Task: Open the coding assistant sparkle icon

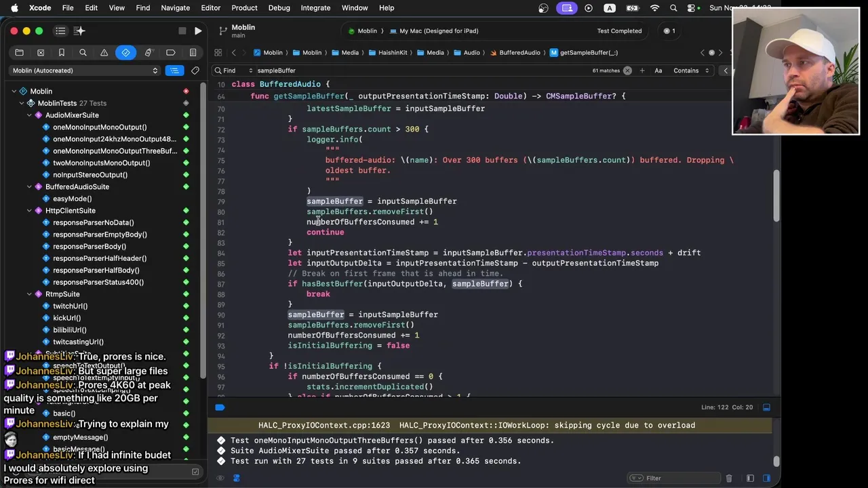Action: [x=79, y=30]
